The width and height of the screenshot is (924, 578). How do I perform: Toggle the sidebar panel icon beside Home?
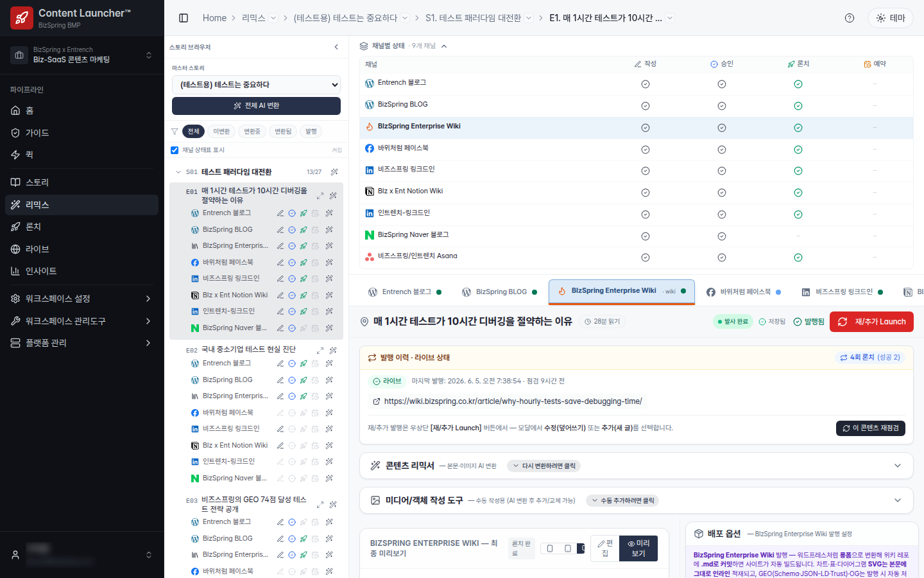pyautogui.click(x=184, y=18)
